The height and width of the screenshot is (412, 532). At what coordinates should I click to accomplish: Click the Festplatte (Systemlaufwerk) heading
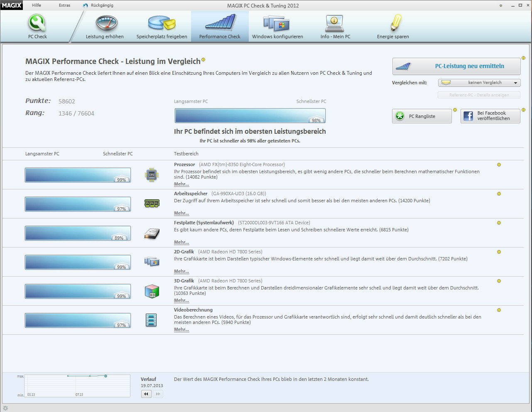coord(204,223)
